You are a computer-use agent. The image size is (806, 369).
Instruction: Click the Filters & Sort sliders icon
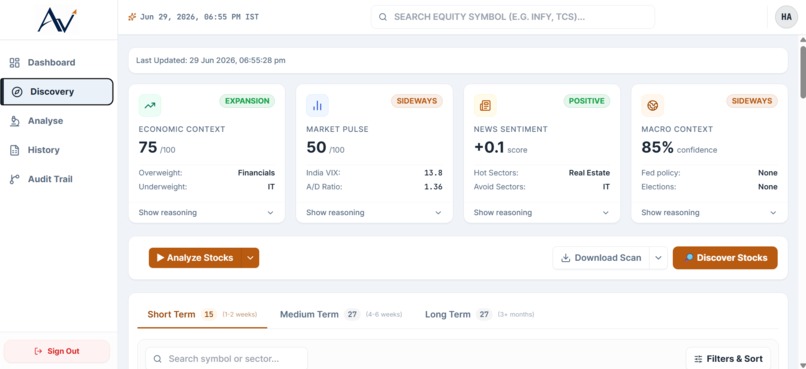click(698, 359)
